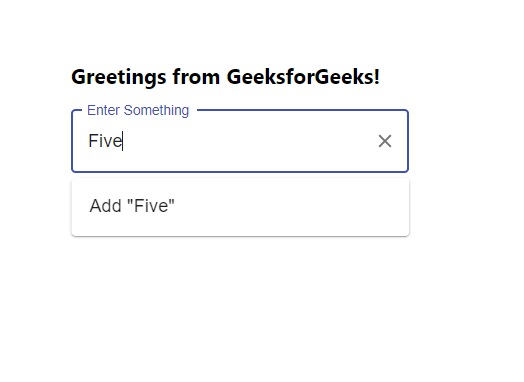Click the empty space inside the input box
Image resolution: width=524 pixels, height=382 pixels.
pos(247,141)
